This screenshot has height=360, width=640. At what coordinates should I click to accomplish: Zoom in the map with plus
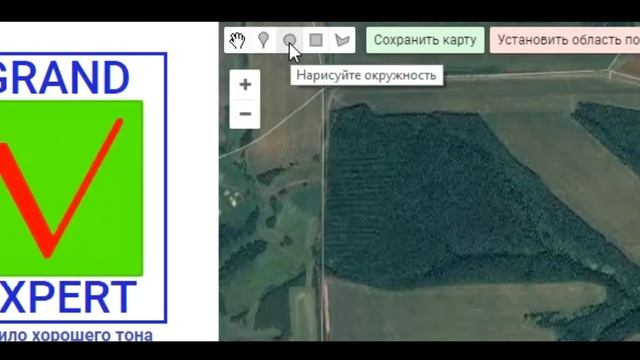click(245, 84)
